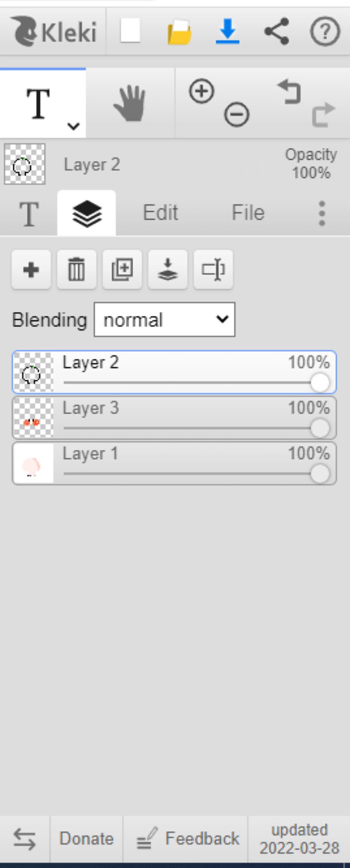Image resolution: width=350 pixels, height=868 pixels.
Task: Duplicate the current layer
Action: pos(122,270)
